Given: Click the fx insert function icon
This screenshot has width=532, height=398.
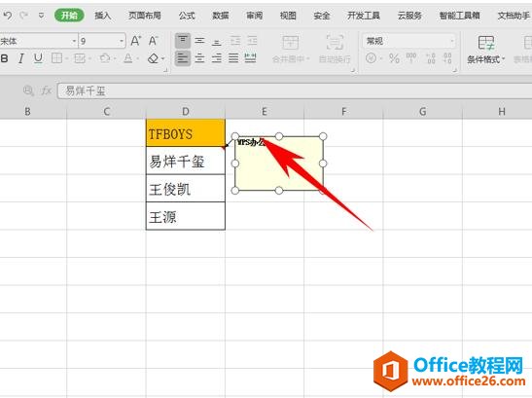Looking at the screenshot, I should pyautogui.click(x=46, y=90).
